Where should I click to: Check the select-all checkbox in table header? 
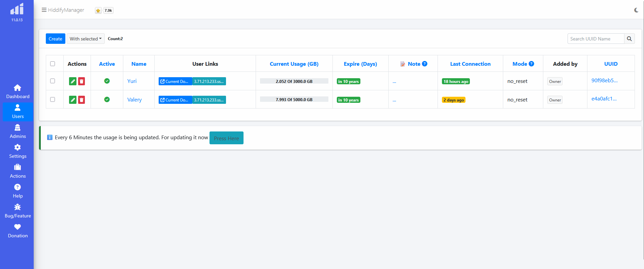(x=53, y=64)
